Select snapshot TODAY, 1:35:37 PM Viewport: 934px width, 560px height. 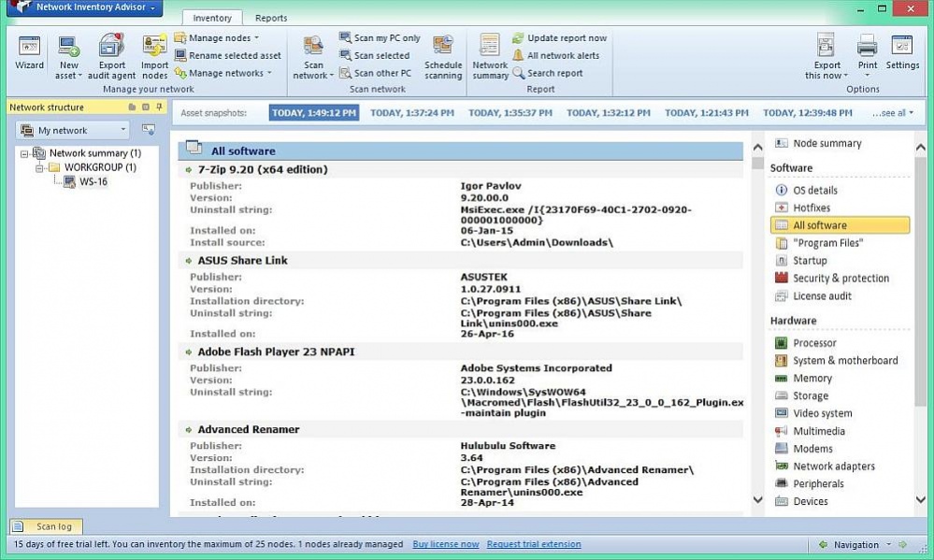coord(510,112)
